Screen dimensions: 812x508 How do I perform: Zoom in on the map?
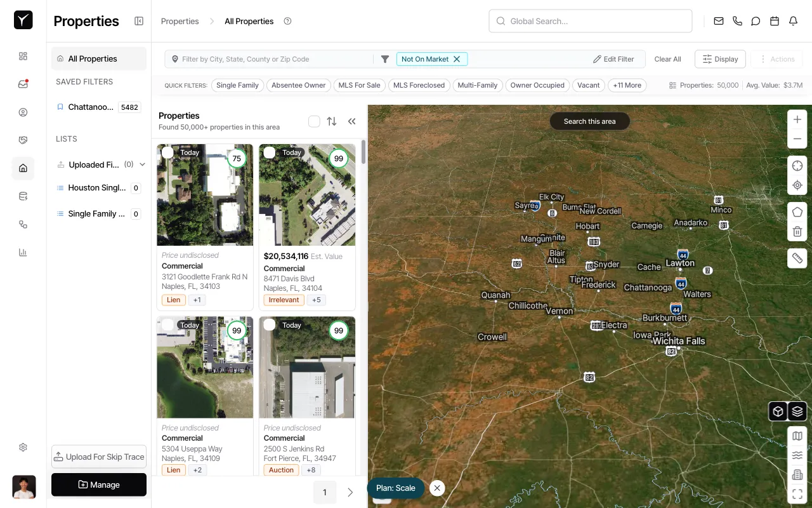[x=797, y=119]
